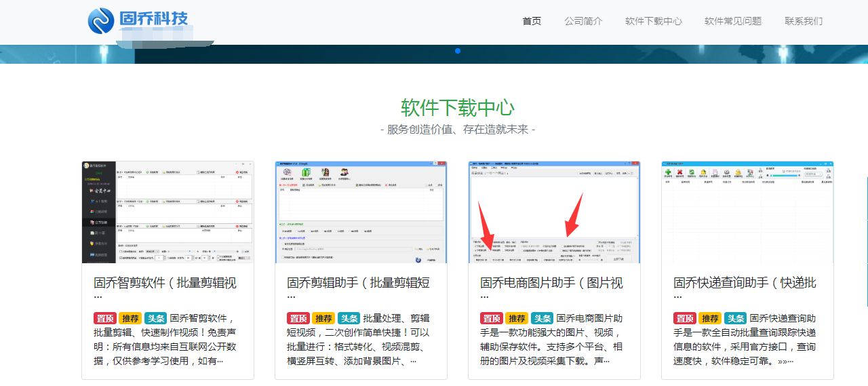868x386 pixels.
Task: Open the 软件常见问题 navigation item
Action: [x=733, y=21]
